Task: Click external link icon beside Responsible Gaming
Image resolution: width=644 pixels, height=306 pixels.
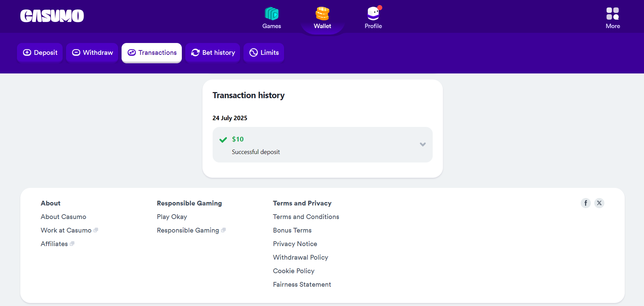Action: tap(223, 230)
